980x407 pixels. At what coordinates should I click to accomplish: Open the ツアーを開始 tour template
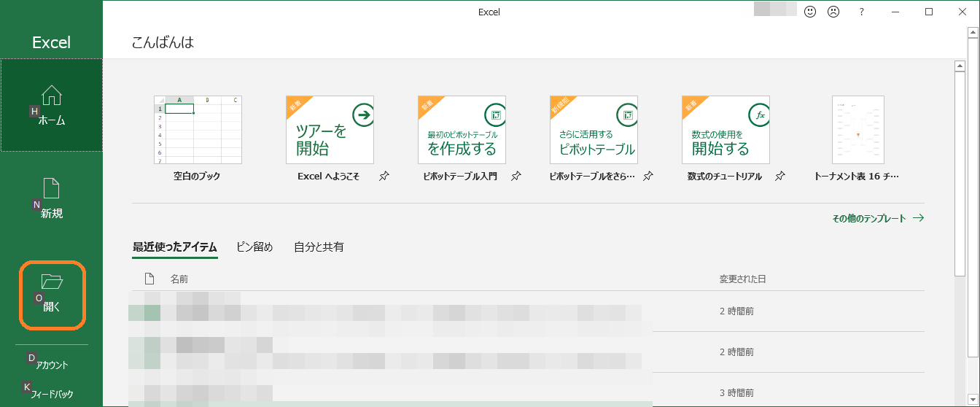coord(330,130)
